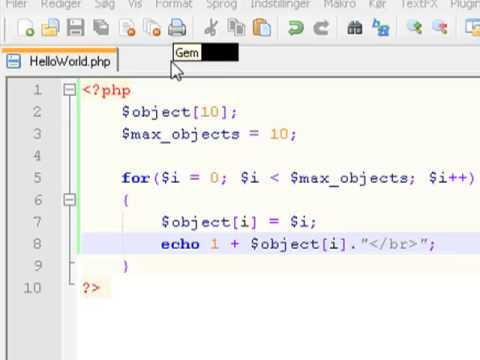Open the Sprog menu
Screen dimensions: 480x360
click(x=222, y=4)
